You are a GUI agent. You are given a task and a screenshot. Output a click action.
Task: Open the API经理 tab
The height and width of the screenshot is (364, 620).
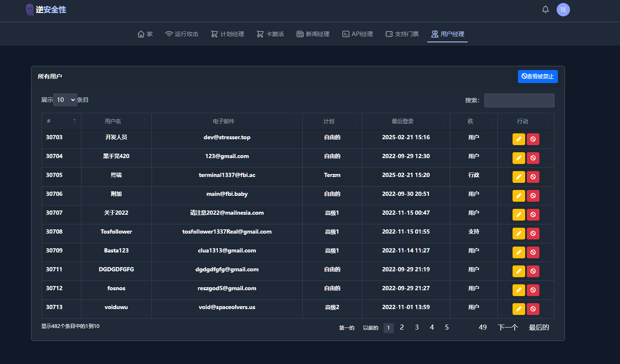point(358,34)
